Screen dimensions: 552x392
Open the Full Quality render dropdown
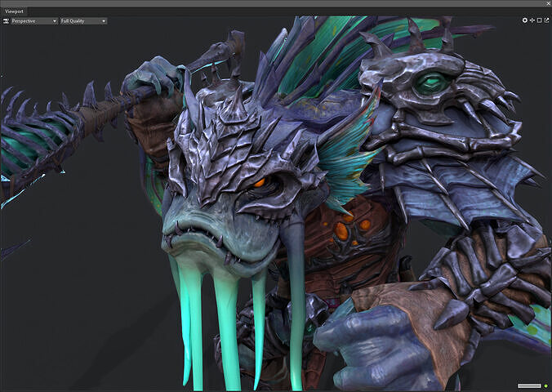click(x=83, y=21)
